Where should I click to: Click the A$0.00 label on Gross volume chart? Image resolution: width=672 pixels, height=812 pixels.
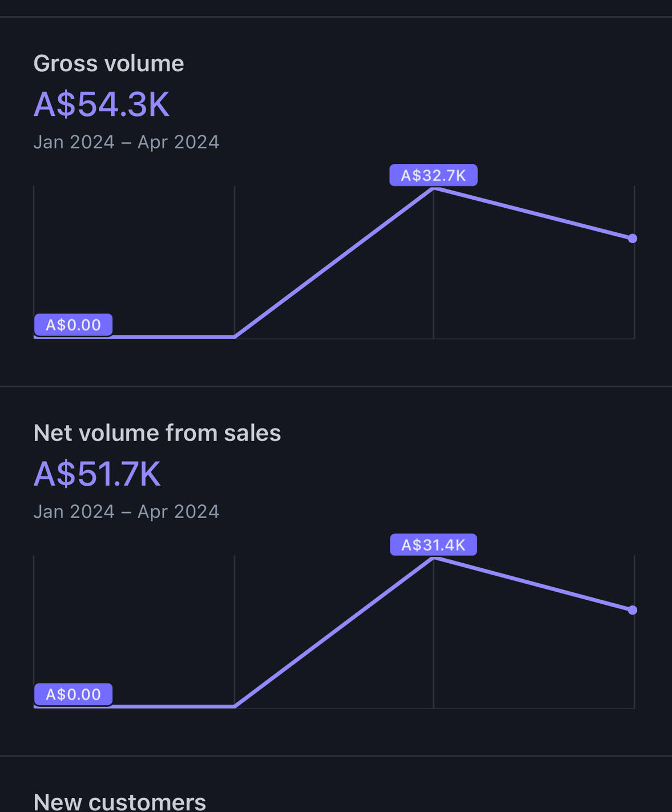point(73,325)
